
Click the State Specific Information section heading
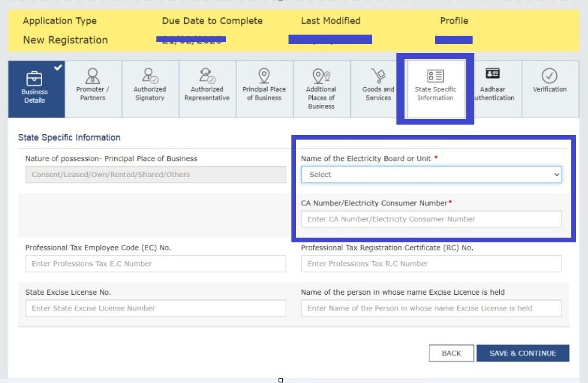[69, 137]
